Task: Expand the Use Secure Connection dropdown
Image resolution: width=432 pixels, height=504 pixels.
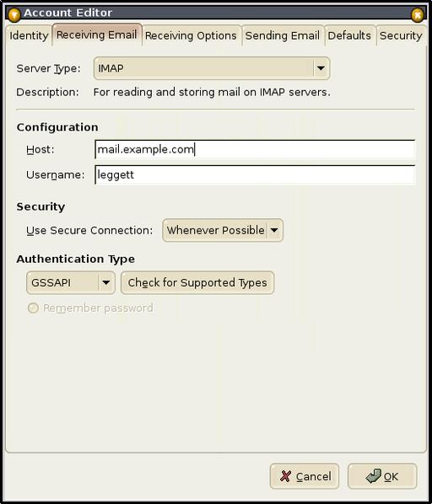Action: tap(223, 230)
